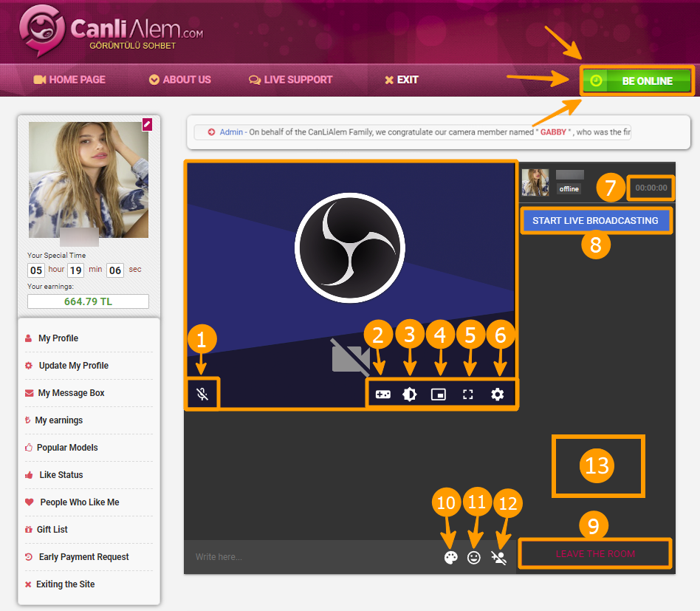The image size is (700, 611).
Task: Click the game controller icon in video toolbar
Action: coord(382,395)
